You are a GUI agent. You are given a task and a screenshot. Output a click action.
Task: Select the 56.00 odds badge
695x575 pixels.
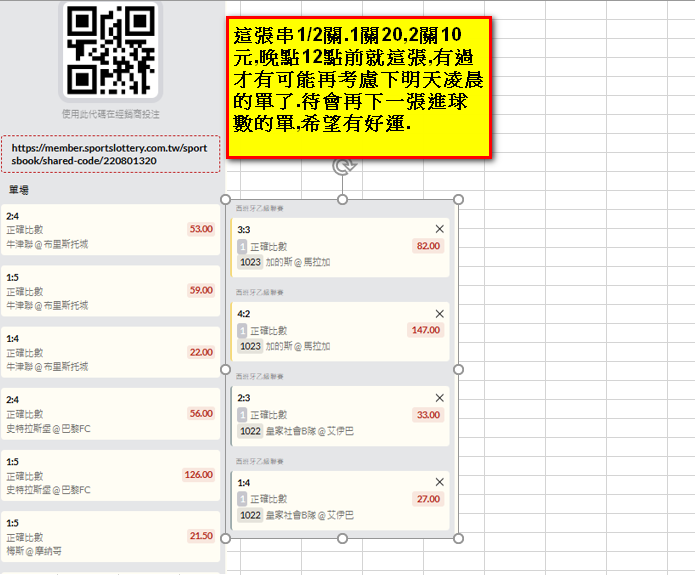[201, 413]
